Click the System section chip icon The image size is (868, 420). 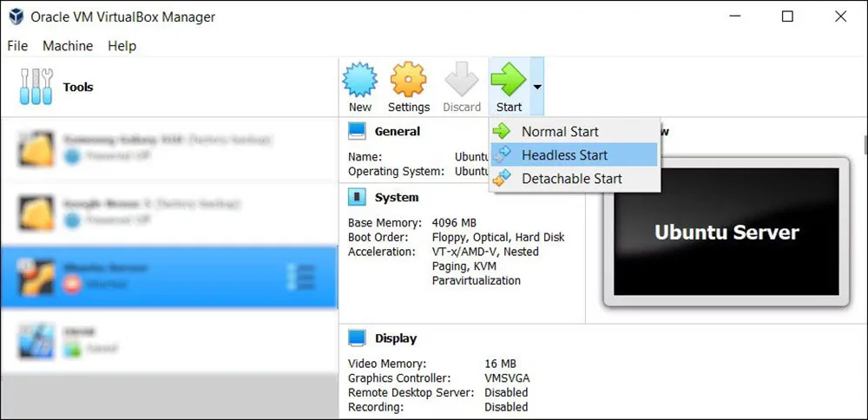coord(357,197)
